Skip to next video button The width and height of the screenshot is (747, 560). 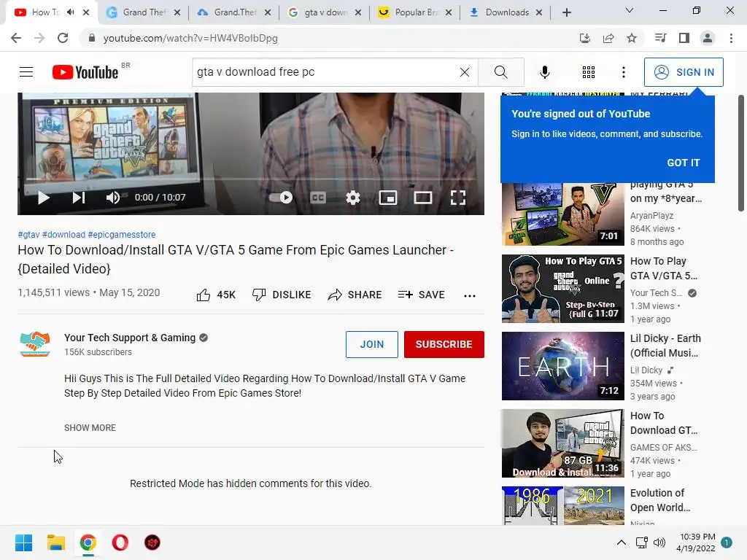pos(79,197)
